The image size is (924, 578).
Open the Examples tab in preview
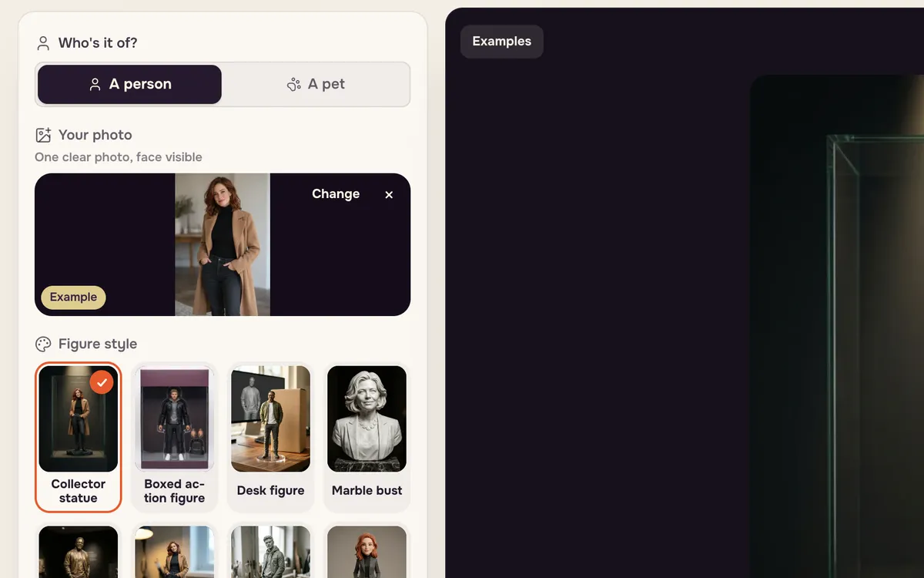(502, 42)
